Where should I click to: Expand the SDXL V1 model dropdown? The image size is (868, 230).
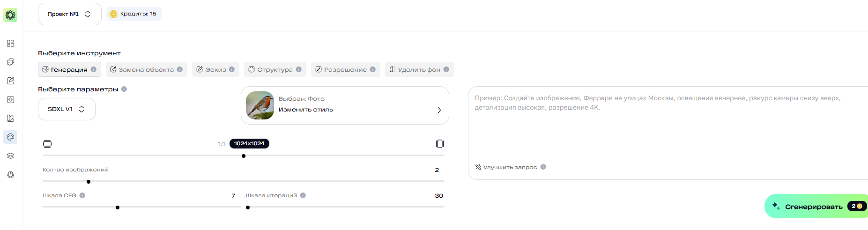(x=67, y=109)
